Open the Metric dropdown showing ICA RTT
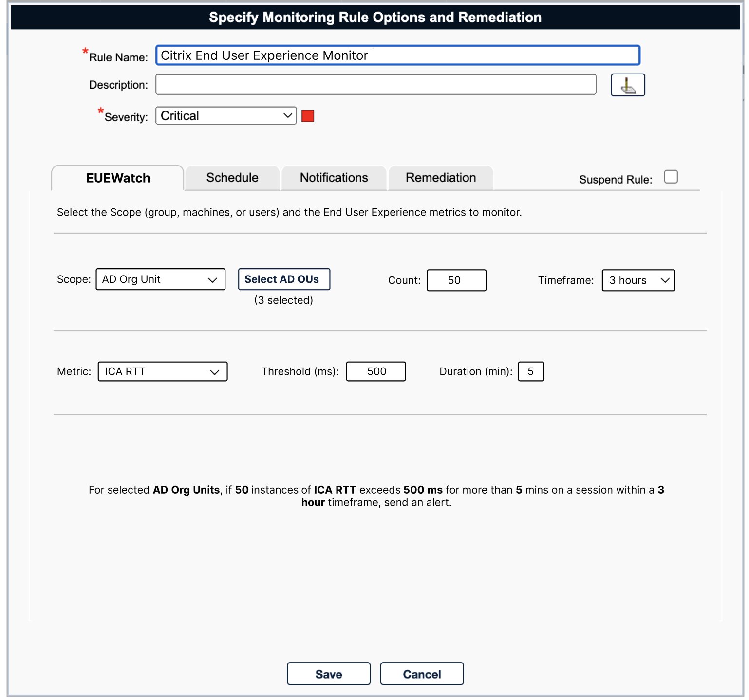This screenshot has width=749, height=700. click(163, 371)
